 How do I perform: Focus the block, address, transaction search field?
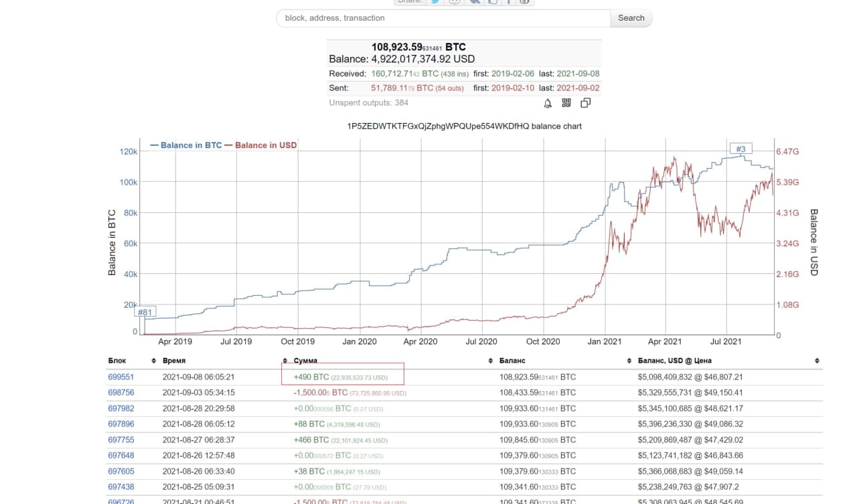click(443, 18)
